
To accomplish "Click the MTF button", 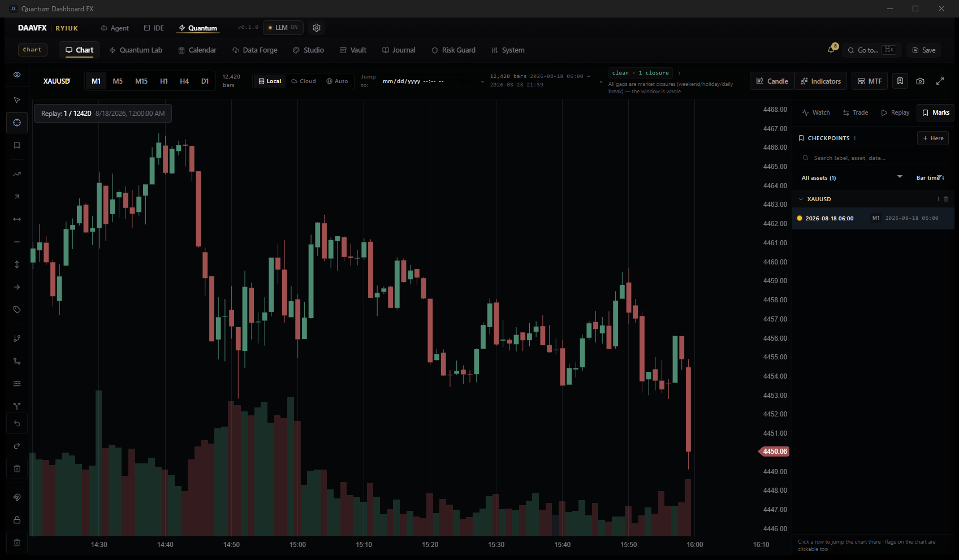I will point(870,81).
